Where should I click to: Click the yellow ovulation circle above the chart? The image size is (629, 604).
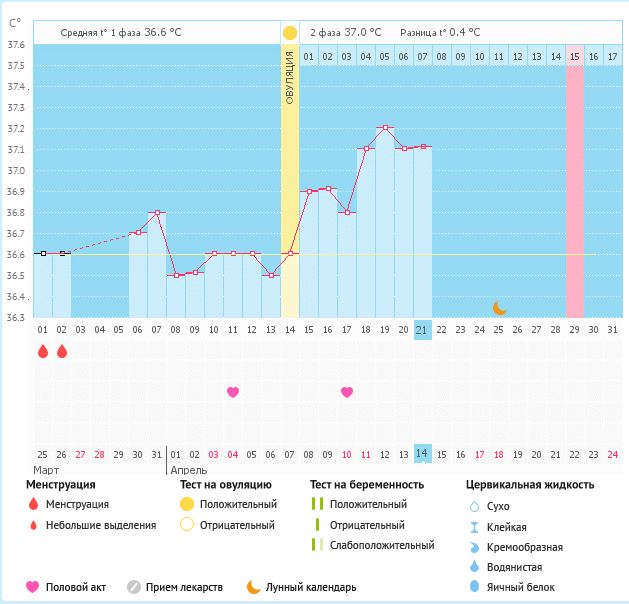290,32
